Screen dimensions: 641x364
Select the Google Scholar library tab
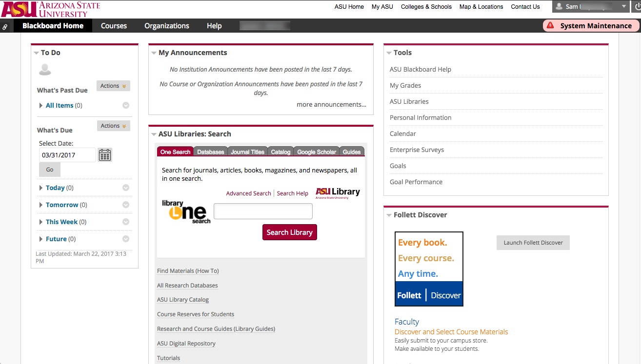[317, 152]
